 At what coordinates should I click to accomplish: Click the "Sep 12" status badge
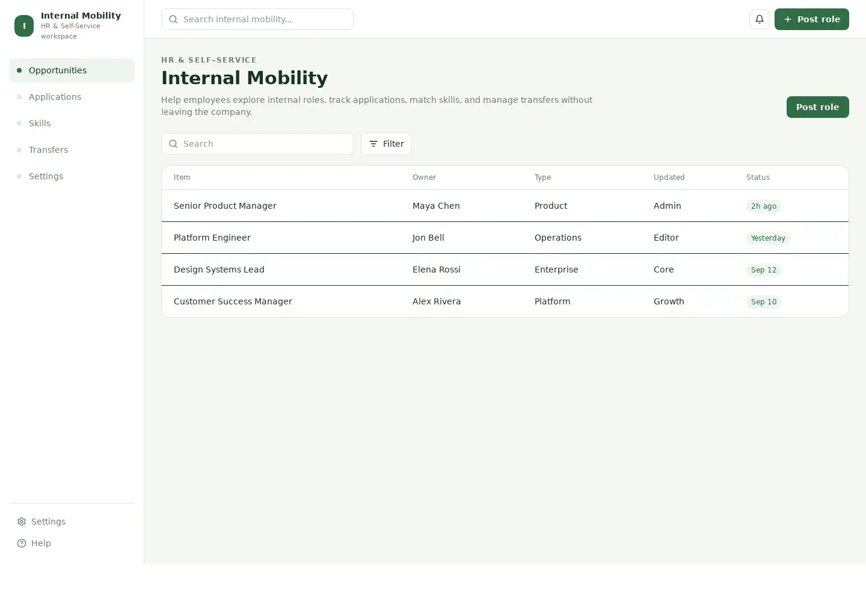764,270
